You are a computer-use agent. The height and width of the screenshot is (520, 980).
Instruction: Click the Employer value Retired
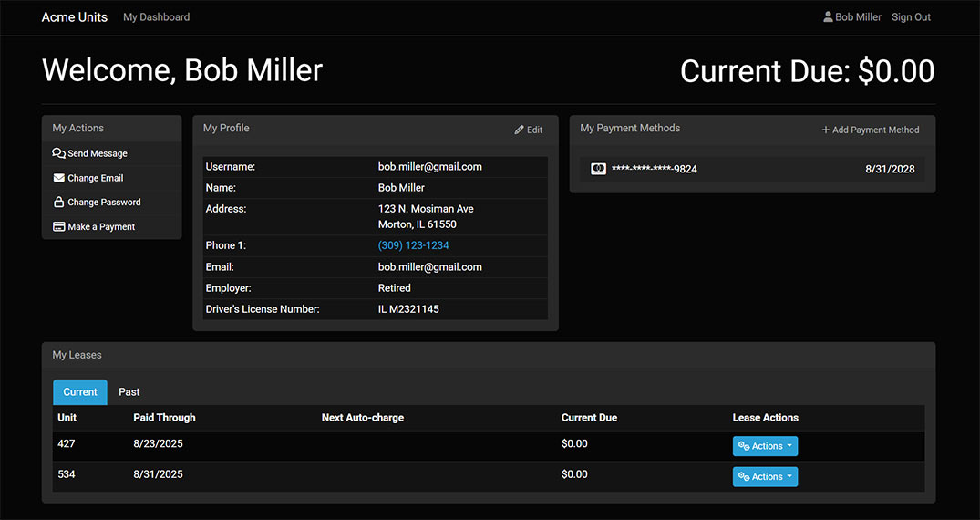tap(395, 288)
